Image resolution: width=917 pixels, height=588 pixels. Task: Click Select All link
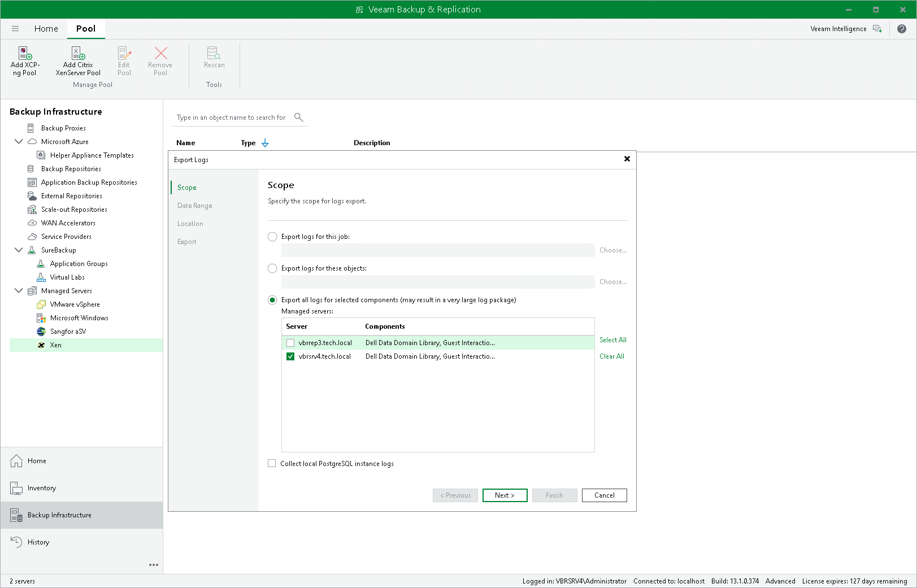(612, 340)
